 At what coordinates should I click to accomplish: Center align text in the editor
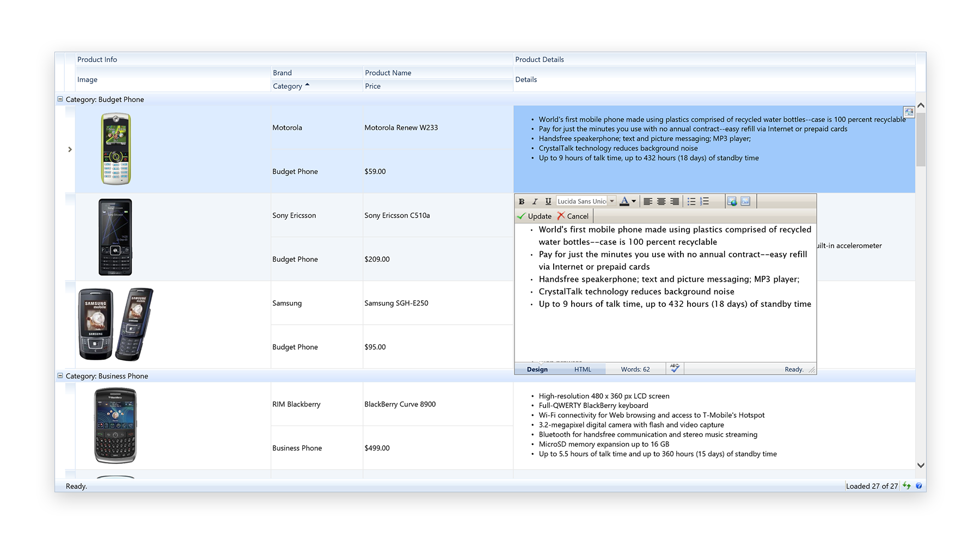(661, 201)
